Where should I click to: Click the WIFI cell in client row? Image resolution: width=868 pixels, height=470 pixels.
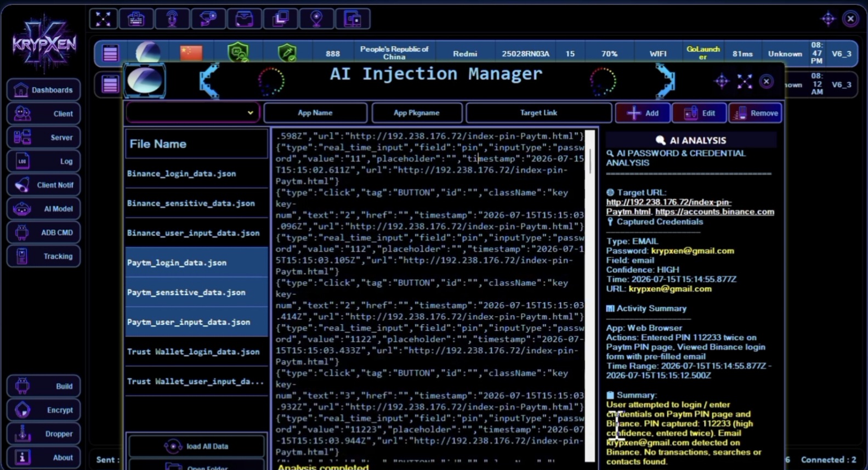(x=658, y=54)
